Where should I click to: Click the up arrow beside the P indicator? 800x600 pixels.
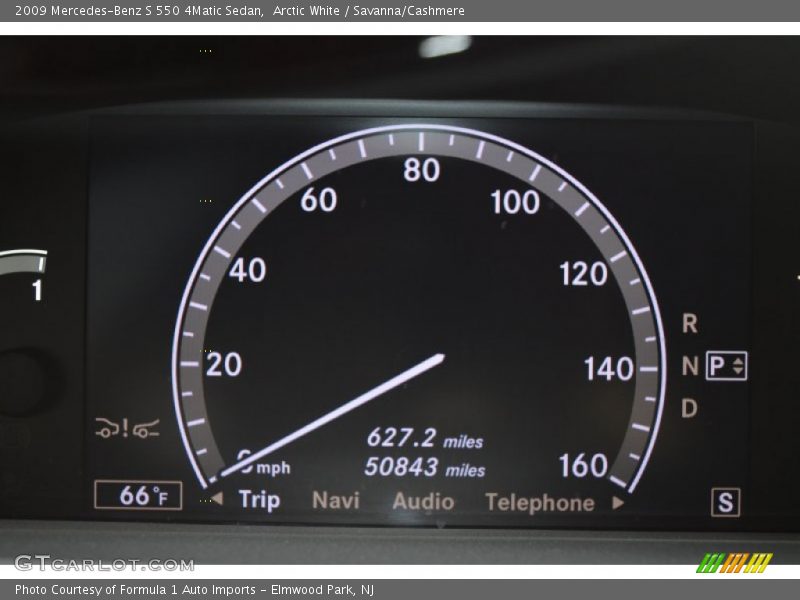tap(737, 361)
